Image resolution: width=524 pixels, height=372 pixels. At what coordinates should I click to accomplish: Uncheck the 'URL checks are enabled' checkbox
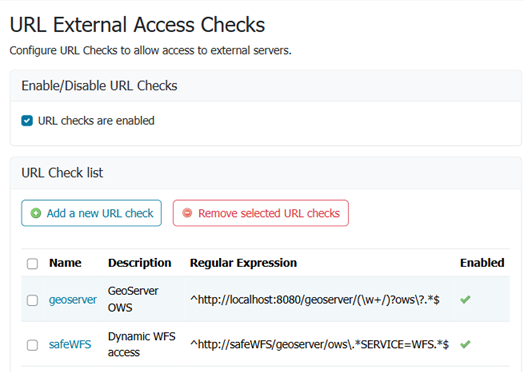pyautogui.click(x=27, y=121)
